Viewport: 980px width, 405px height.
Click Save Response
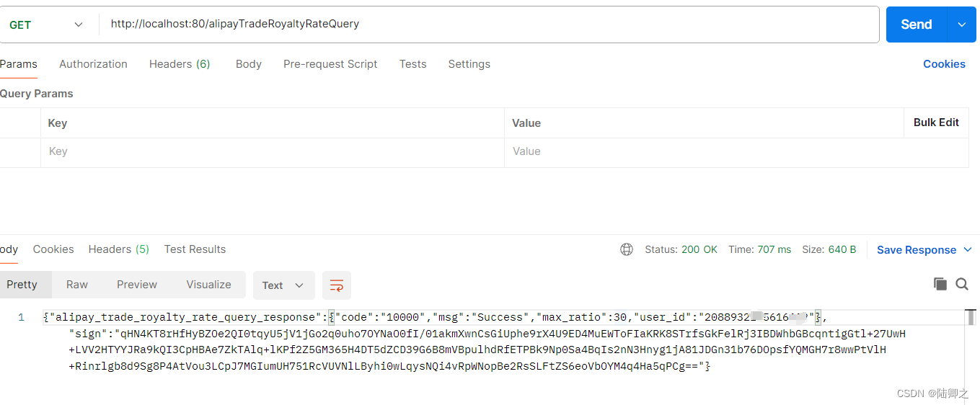tap(917, 249)
